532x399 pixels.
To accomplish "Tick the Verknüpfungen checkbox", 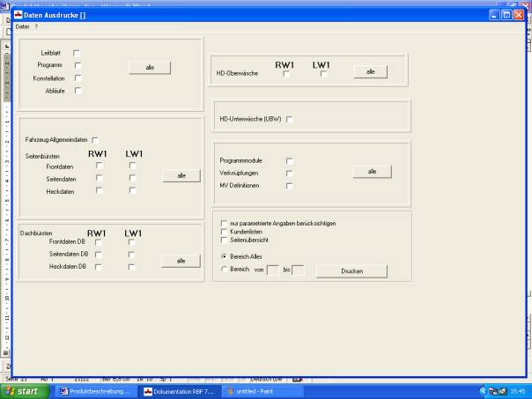I will [290, 174].
